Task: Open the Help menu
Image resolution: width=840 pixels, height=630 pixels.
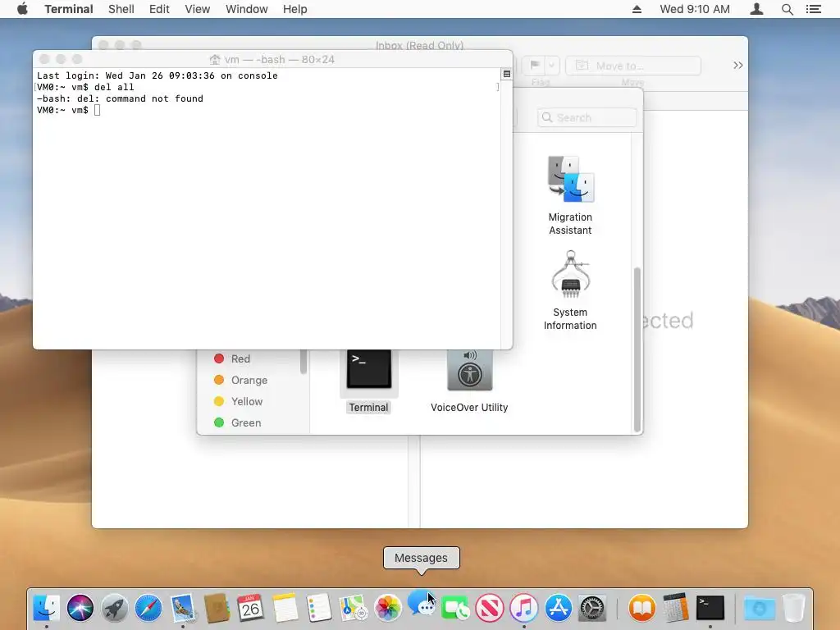Action: click(295, 9)
